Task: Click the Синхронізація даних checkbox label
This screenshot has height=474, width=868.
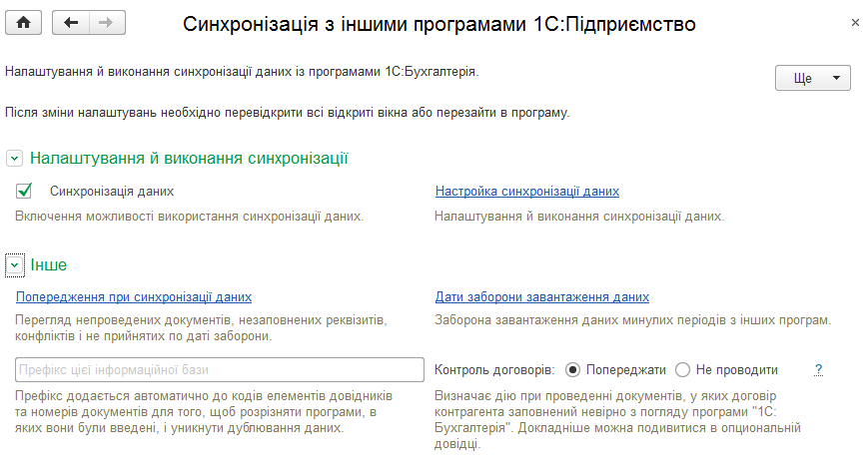Action: [x=112, y=192]
